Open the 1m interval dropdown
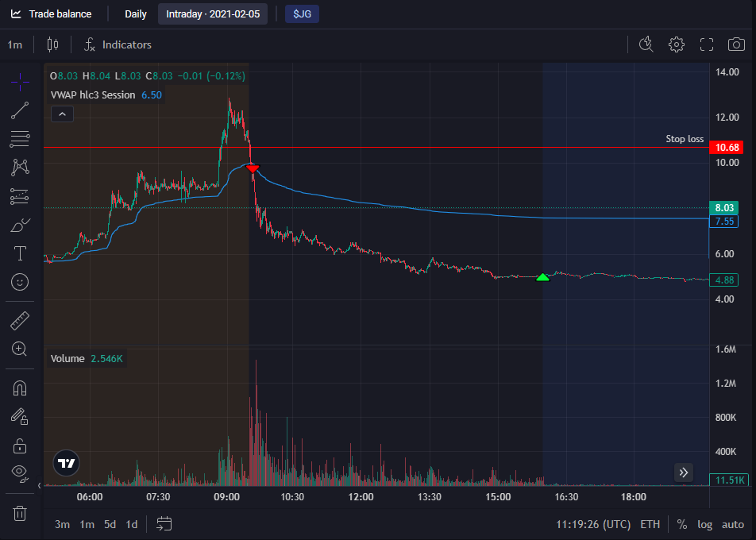The height and width of the screenshot is (540, 756). coord(15,44)
